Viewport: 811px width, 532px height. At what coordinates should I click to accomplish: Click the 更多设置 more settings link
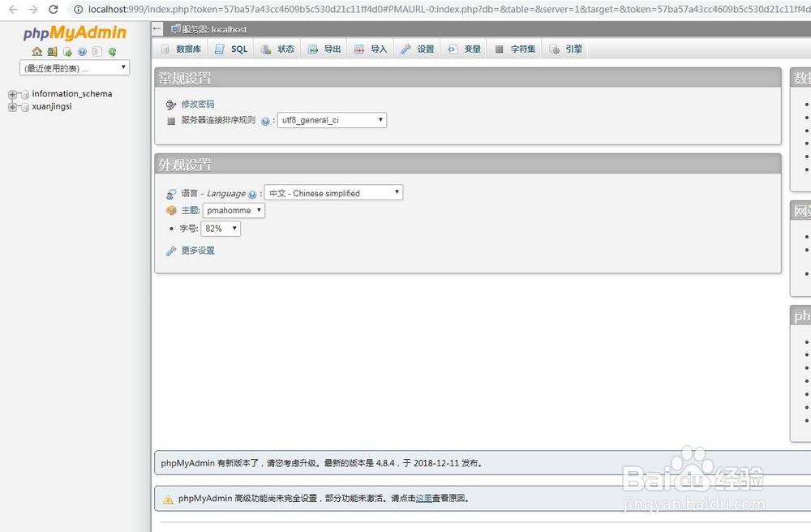tap(198, 251)
